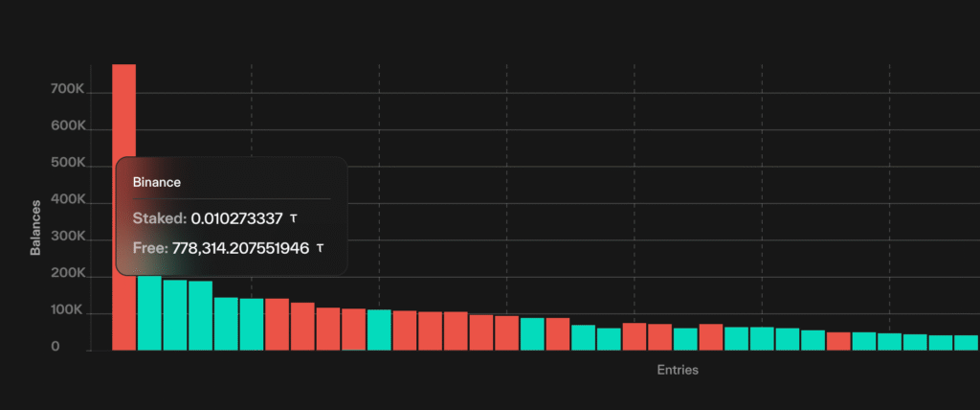Select the second red bar from the left
The width and height of the screenshot is (980, 410).
[277, 324]
